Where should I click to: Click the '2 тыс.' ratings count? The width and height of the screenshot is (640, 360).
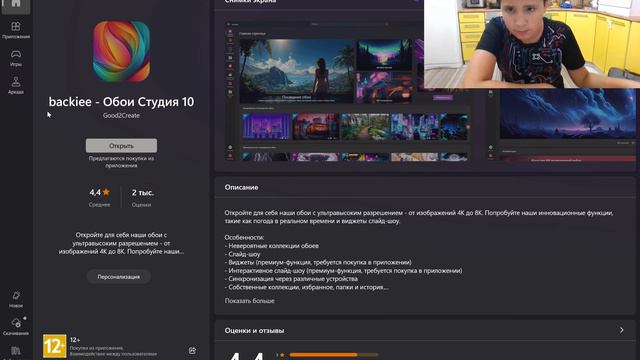click(x=142, y=193)
